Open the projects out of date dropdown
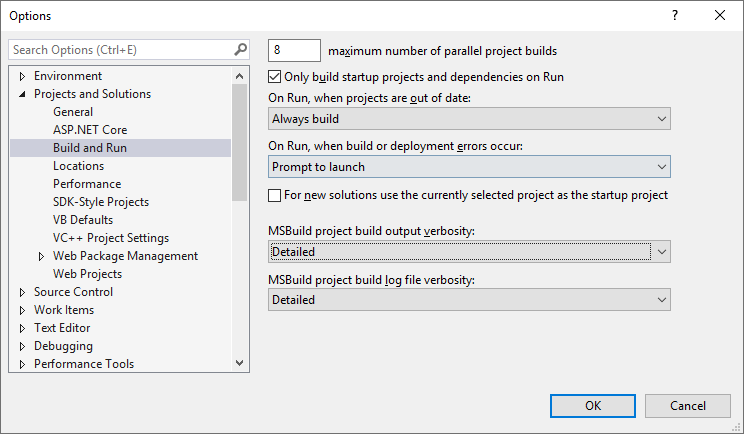The height and width of the screenshot is (434, 744). click(x=469, y=119)
